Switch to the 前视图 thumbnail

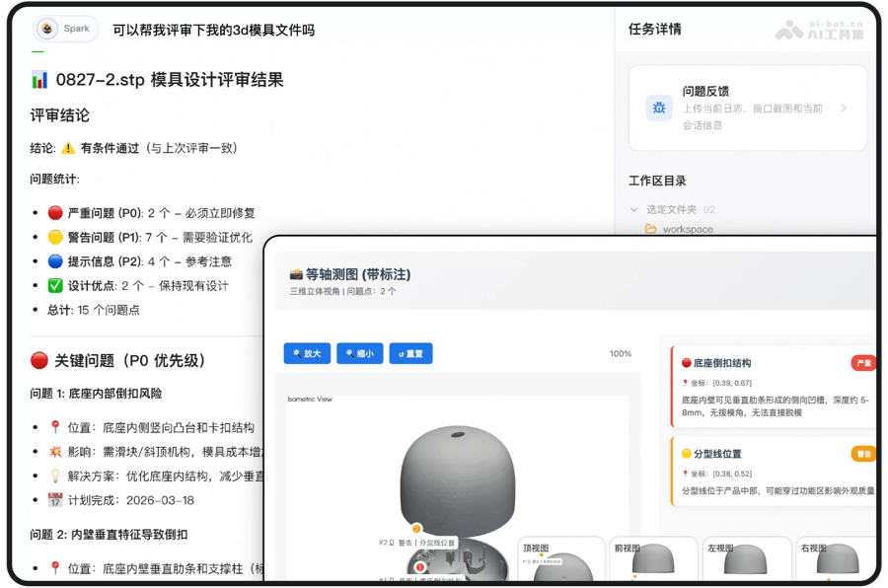coord(651,560)
